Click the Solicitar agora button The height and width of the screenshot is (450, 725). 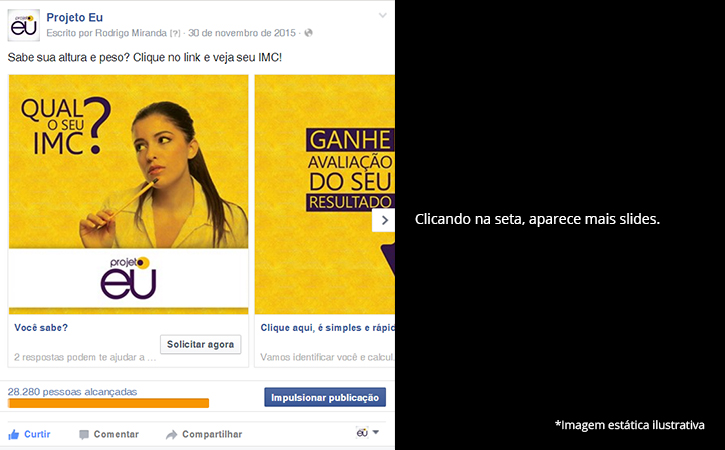pos(201,344)
